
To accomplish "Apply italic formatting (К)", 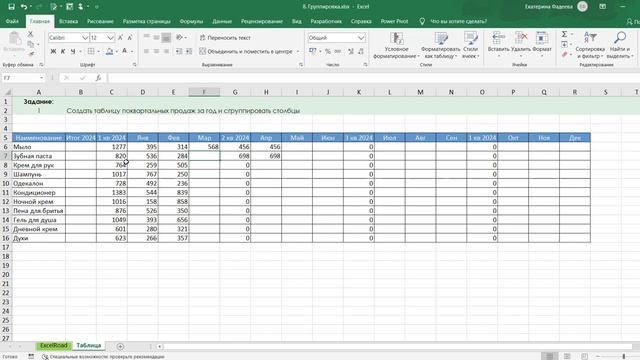I will click(x=63, y=51).
